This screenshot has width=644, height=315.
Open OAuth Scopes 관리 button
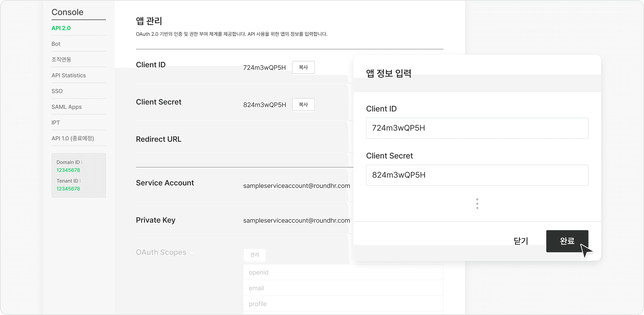[255, 255]
